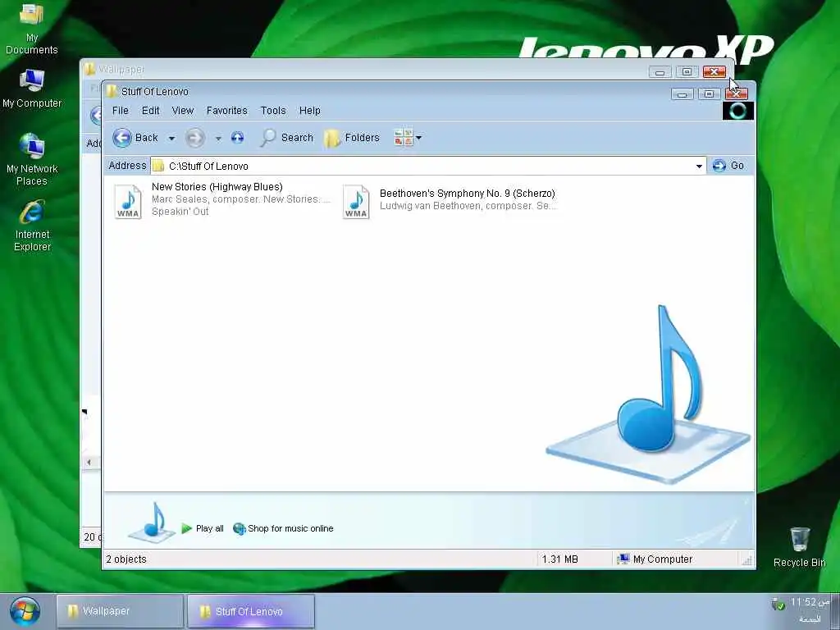Open the Search pane

pos(286,138)
